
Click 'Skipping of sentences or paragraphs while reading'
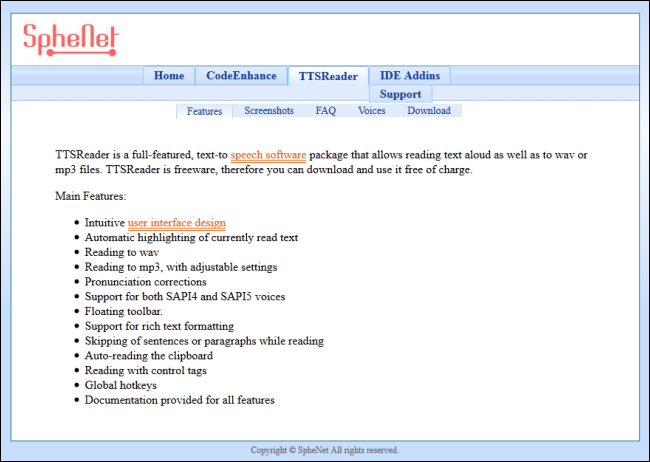click(204, 341)
